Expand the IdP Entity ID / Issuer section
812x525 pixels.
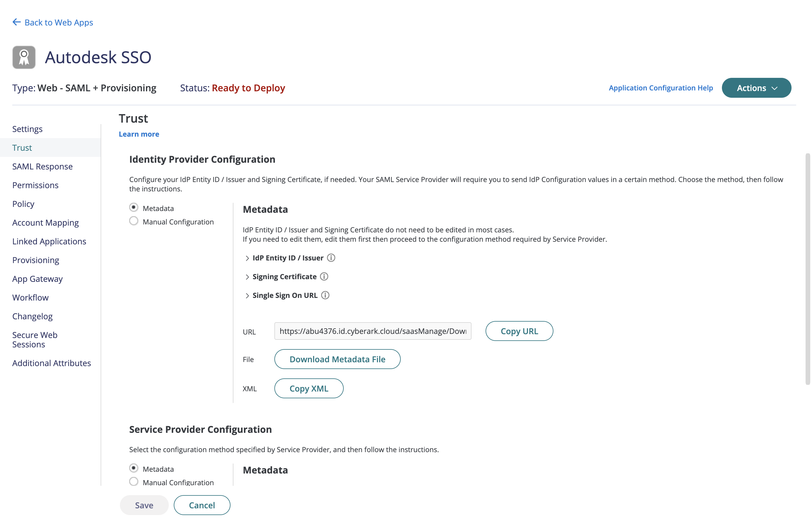point(247,258)
